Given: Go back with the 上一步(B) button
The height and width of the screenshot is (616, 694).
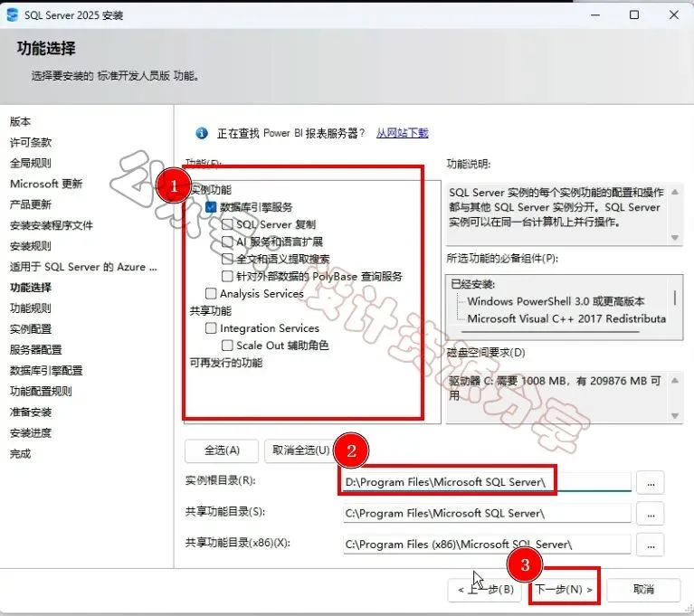Looking at the screenshot, I should [486, 590].
